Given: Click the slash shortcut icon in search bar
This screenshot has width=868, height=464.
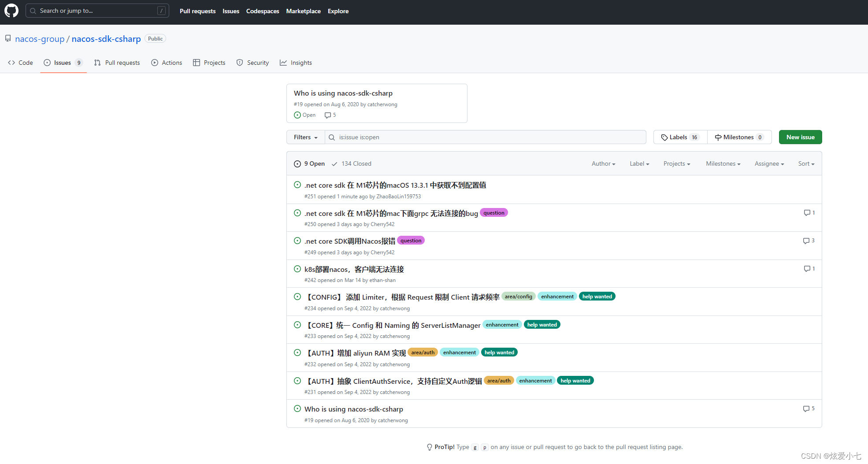Looking at the screenshot, I should tap(162, 11).
